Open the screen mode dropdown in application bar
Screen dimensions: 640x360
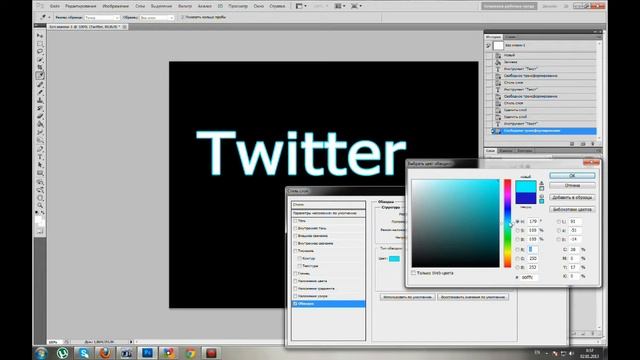coord(356,6)
